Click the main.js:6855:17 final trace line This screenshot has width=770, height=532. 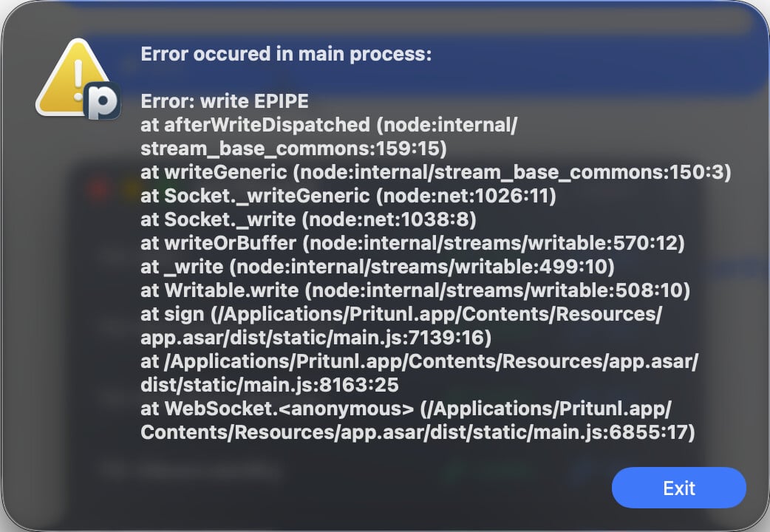click(x=418, y=432)
